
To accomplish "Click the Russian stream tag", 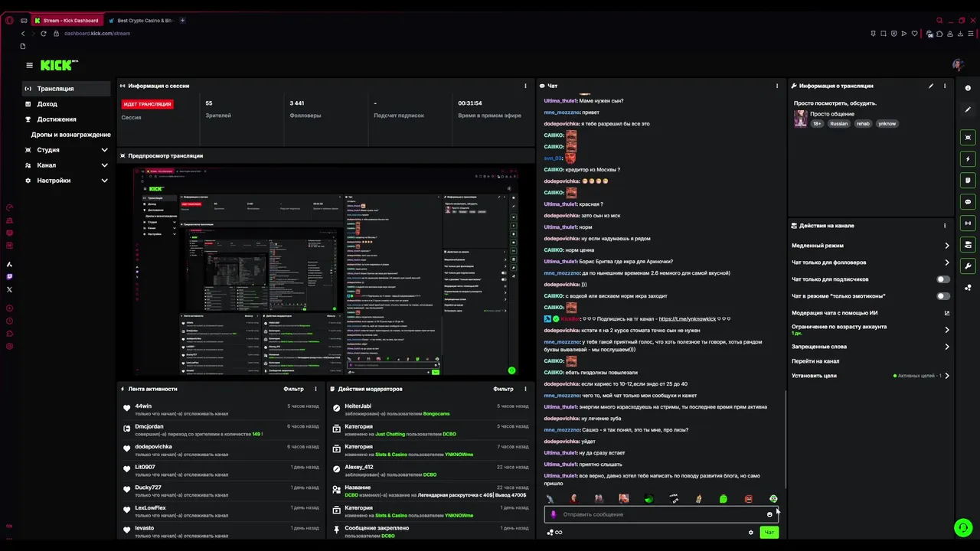I will (x=838, y=123).
